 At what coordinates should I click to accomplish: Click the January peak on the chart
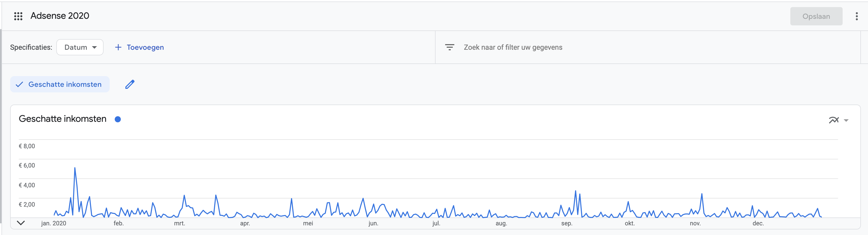pyautogui.click(x=75, y=168)
